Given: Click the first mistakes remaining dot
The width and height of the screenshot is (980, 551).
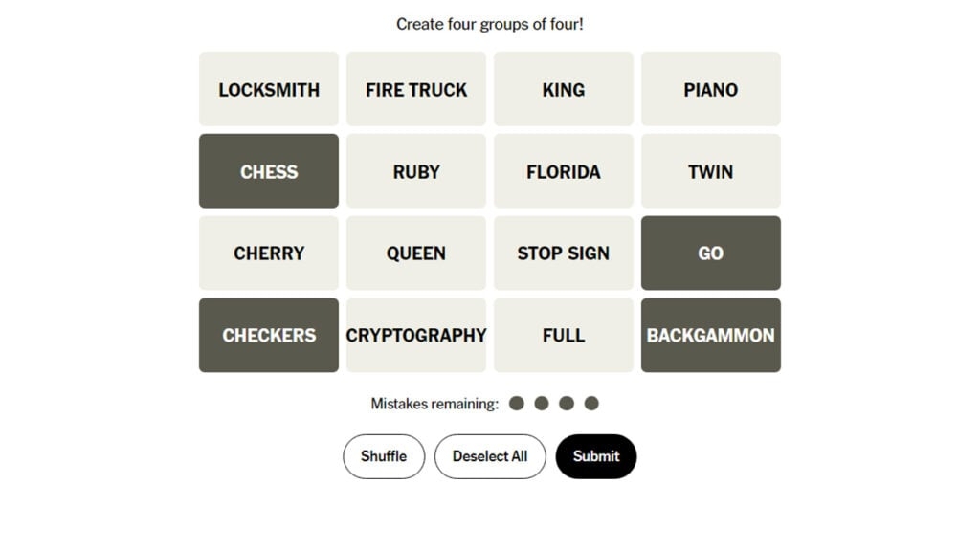Looking at the screenshot, I should pyautogui.click(x=517, y=403).
